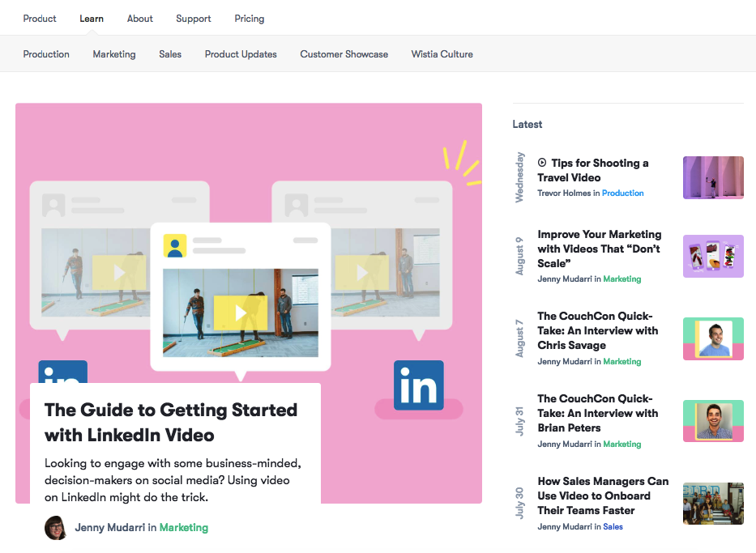The width and height of the screenshot is (756, 553).
Task: Click the faded right video card play button
Action: [x=361, y=273]
